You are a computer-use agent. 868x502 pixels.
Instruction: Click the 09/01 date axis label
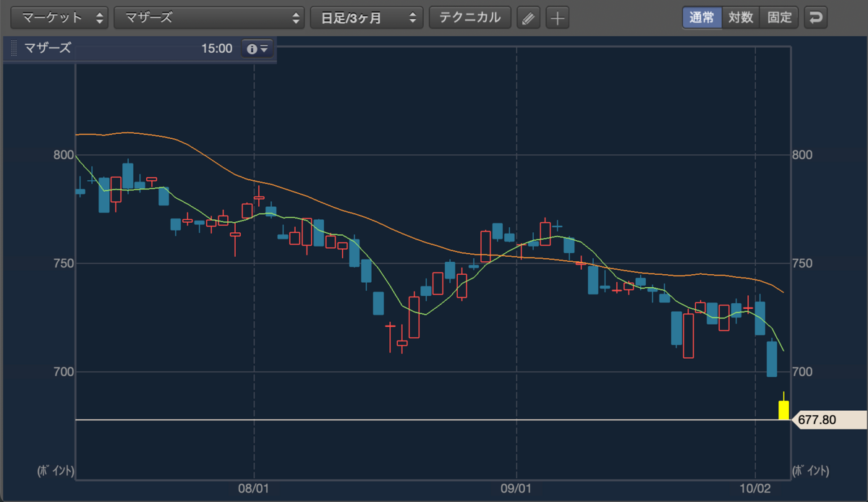point(516,489)
